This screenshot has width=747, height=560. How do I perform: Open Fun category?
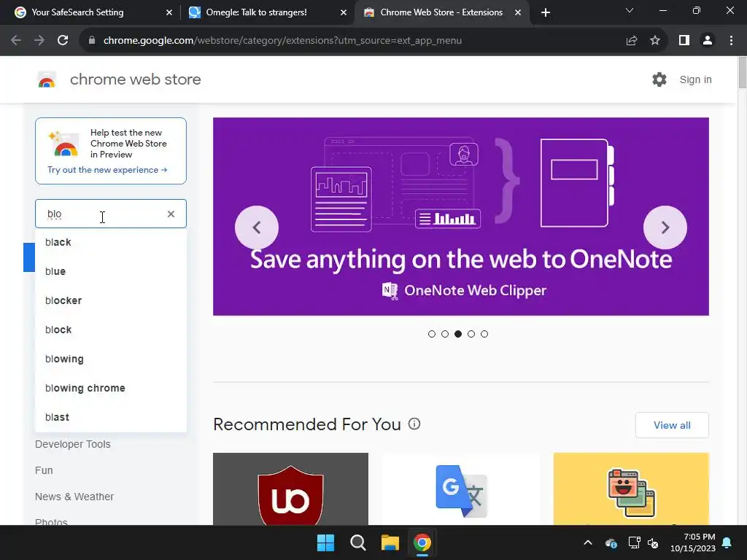44,470
